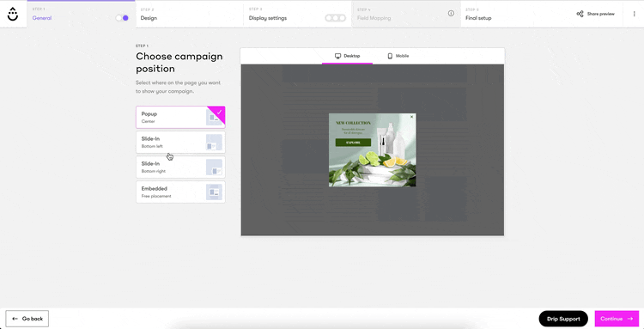This screenshot has height=329, width=644.
Task: Click the Popup checkmark badge
Action: (219, 112)
